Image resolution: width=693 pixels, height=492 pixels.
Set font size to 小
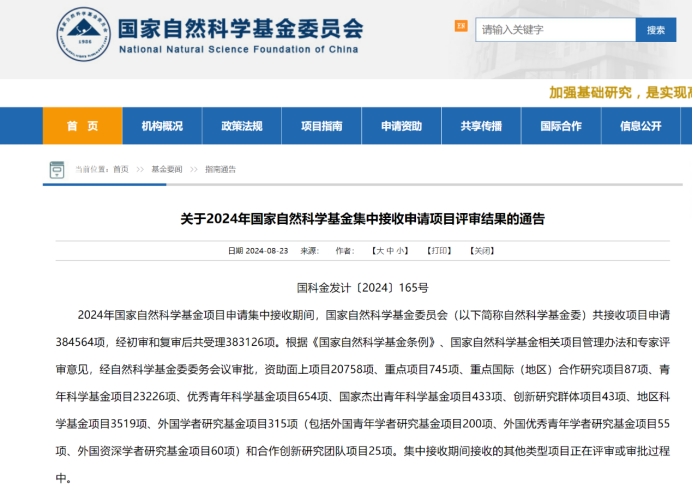pyautogui.click(x=400, y=251)
